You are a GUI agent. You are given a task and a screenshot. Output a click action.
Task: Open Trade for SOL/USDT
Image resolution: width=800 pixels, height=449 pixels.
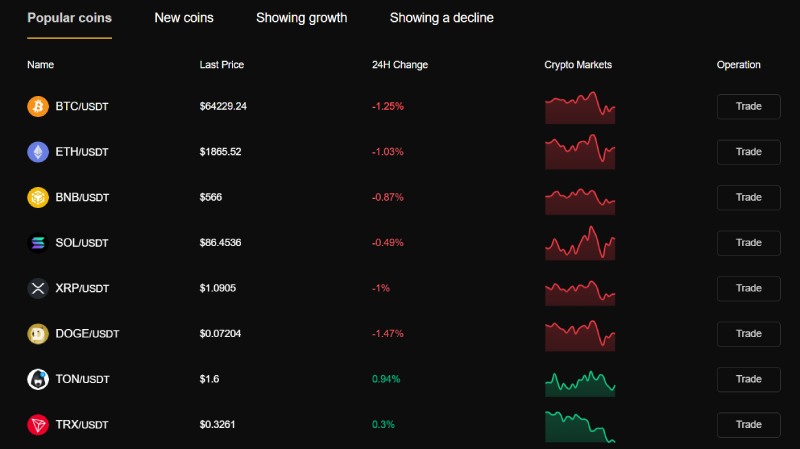tap(748, 243)
